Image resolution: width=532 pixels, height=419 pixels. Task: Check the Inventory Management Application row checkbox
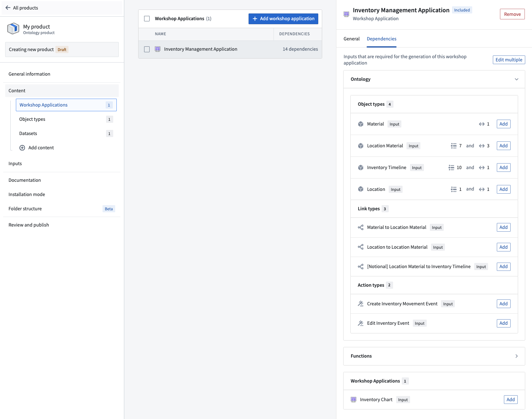(x=147, y=49)
